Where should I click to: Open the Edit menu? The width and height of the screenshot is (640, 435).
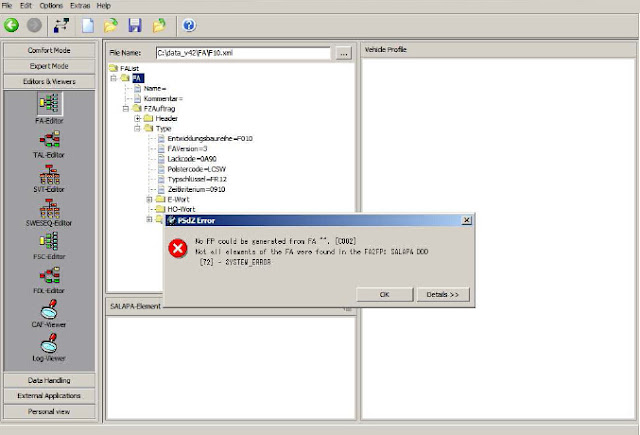pyautogui.click(x=26, y=6)
